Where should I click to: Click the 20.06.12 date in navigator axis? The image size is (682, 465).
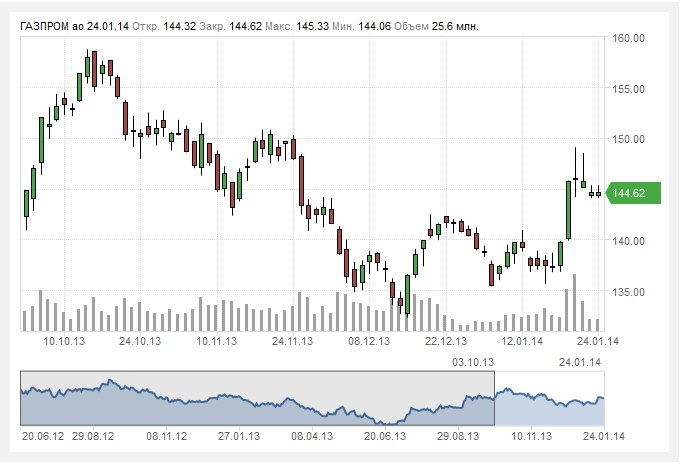(x=43, y=436)
